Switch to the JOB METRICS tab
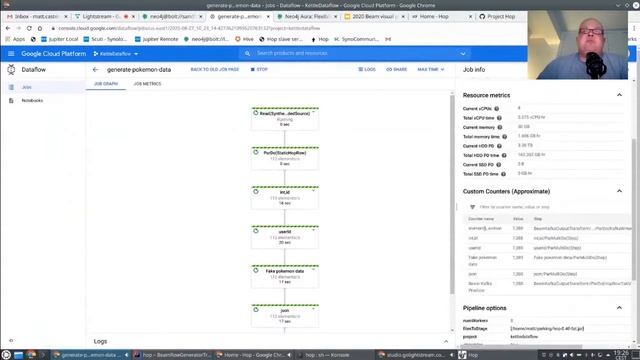 point(147,84)
